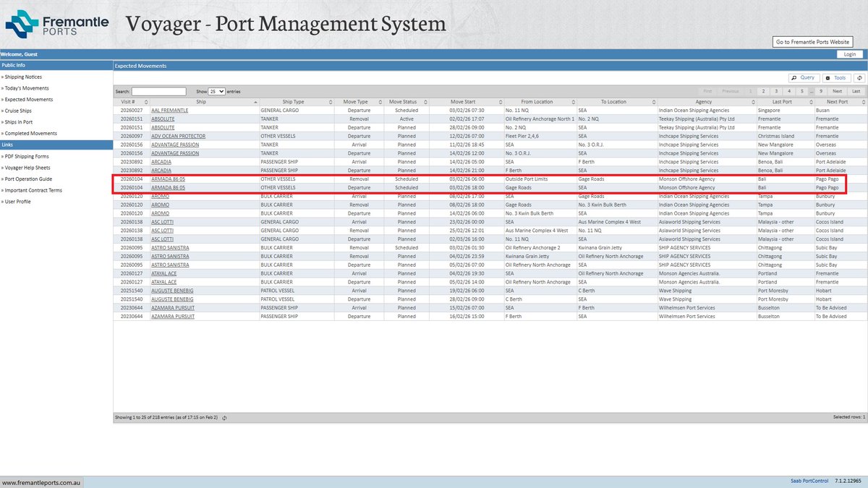Open ASTRO SANISTRA link in Scheduled row

pos(171,247)
